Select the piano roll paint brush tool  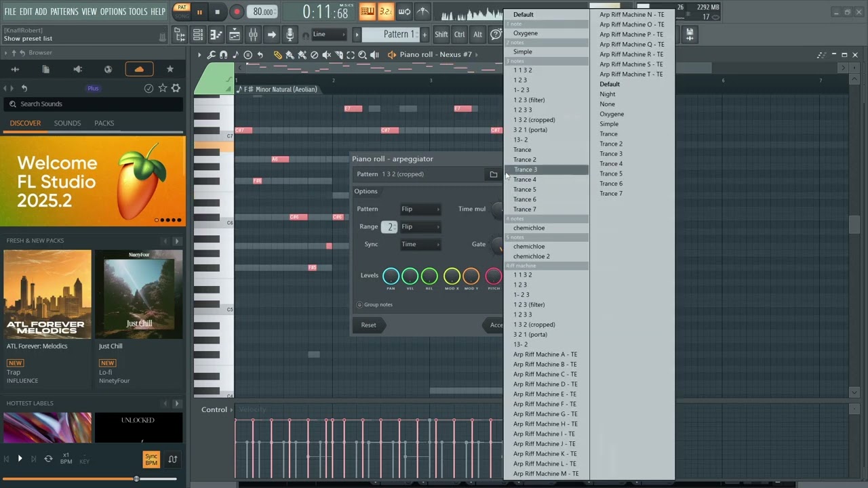pos(290,55)
